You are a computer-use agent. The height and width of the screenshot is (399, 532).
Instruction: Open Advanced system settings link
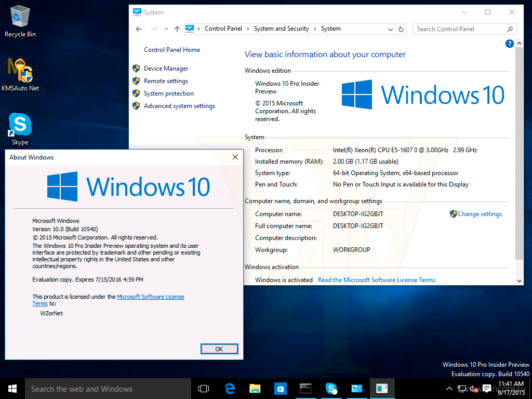(x=179, y=106)
